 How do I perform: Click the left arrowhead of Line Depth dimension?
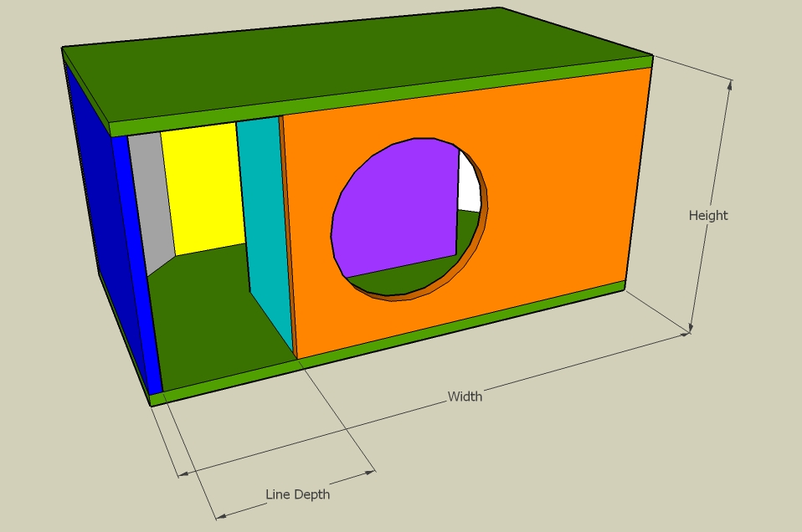(220, 516)
